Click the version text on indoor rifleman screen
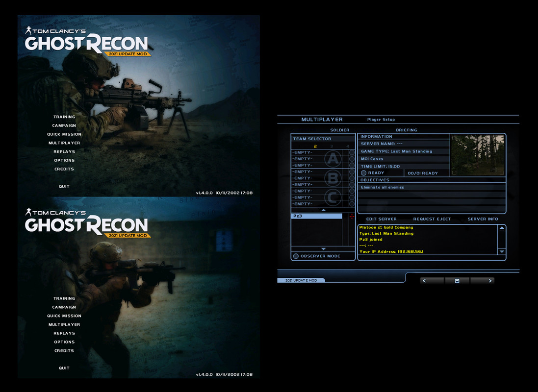538x392 pixels. click(224, 374)
